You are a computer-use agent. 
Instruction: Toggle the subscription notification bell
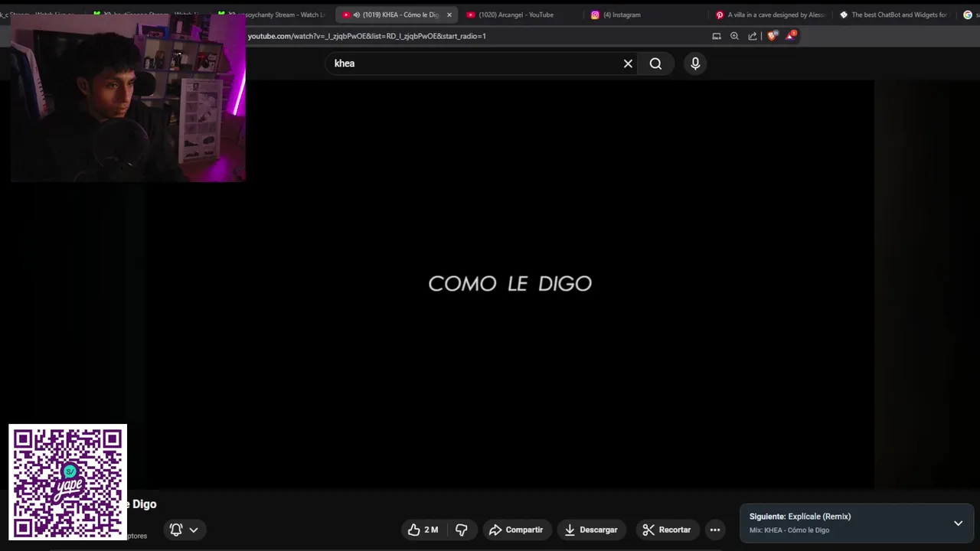point(184,530)
